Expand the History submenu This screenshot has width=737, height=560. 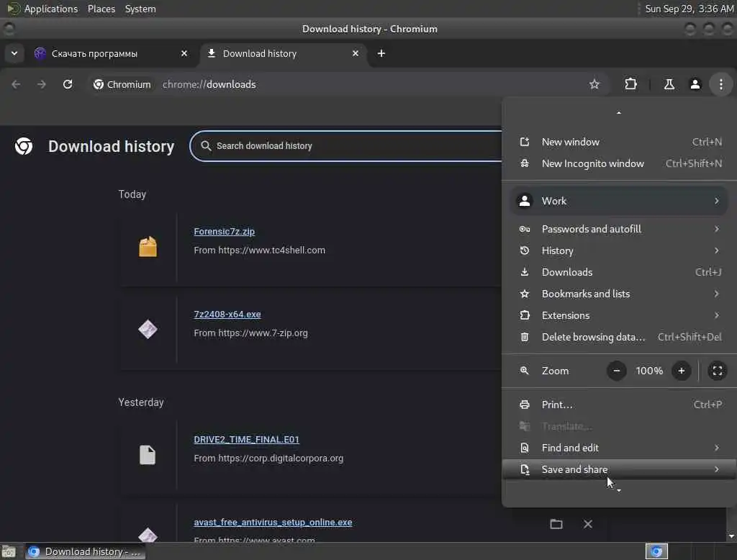(620, 250)
